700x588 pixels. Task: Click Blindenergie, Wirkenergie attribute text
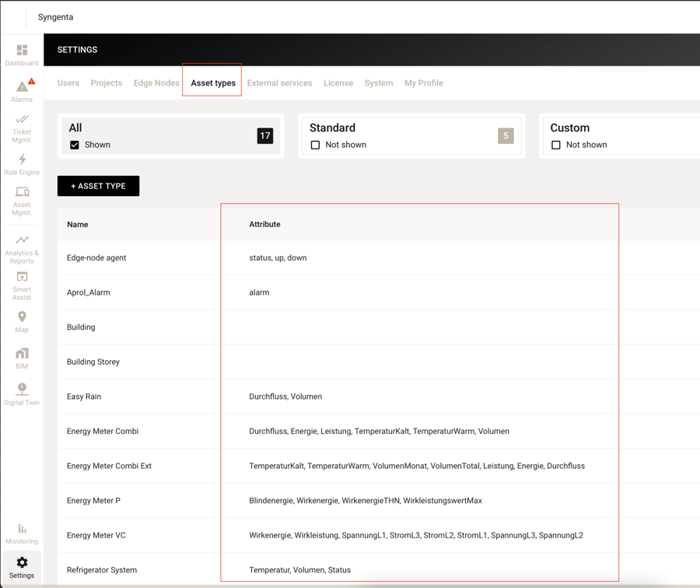[366, 500]
